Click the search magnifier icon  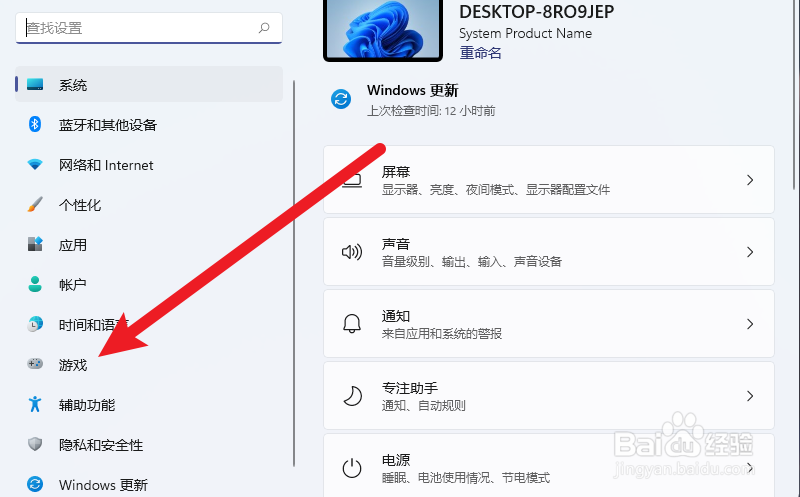264,28
